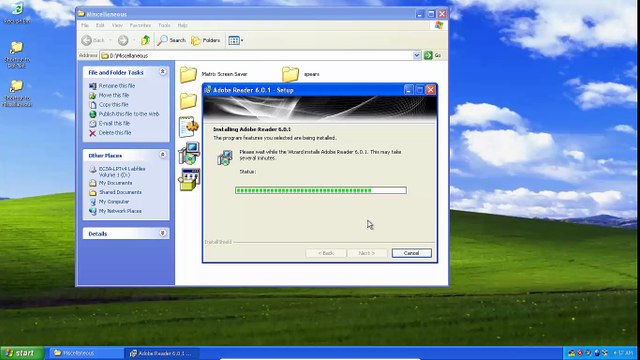640x360 pixels.
Task: Open the Tools menu
Action: [164, 25]
